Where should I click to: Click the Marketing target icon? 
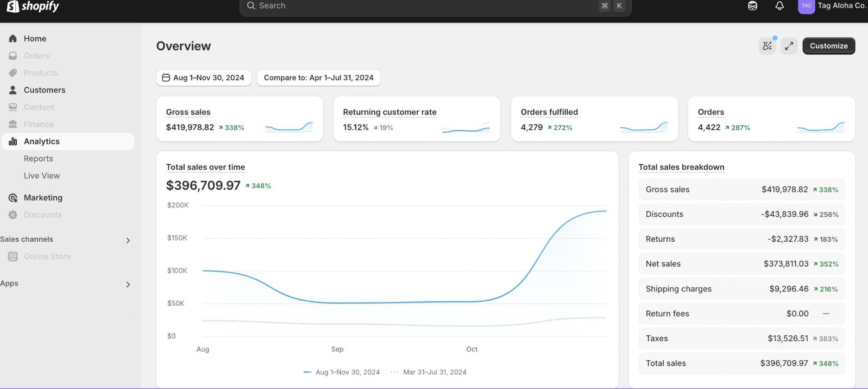coord(13,198)
